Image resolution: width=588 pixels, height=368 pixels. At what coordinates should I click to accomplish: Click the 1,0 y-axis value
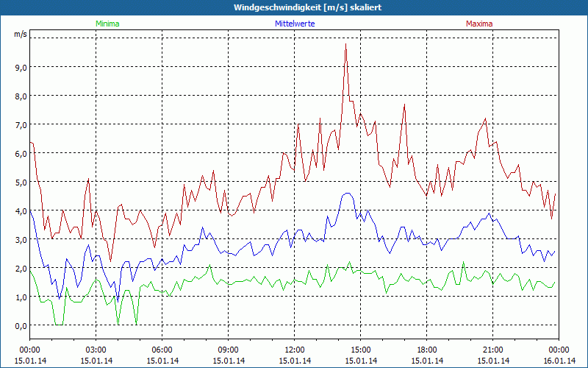[21, 297]
